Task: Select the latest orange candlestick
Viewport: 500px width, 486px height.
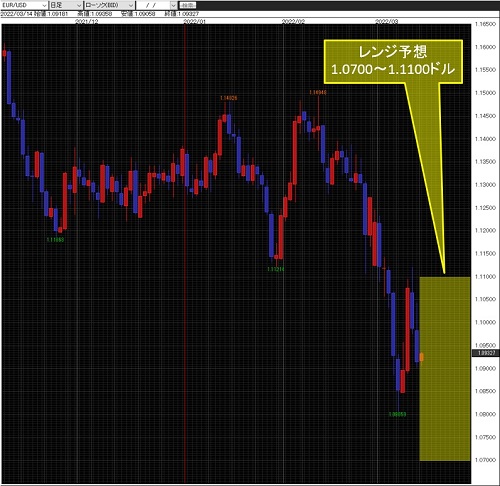Action: pyautogui.click(x=422, y=357)
